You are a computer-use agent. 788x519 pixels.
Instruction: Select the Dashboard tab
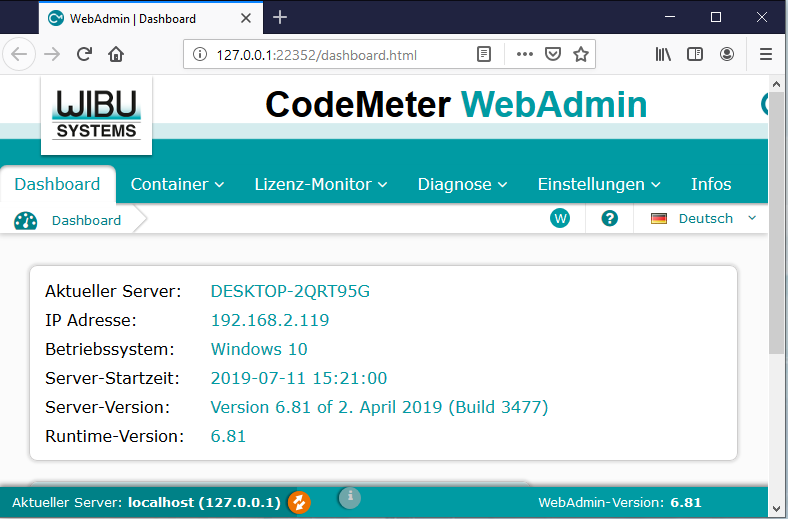57,184
